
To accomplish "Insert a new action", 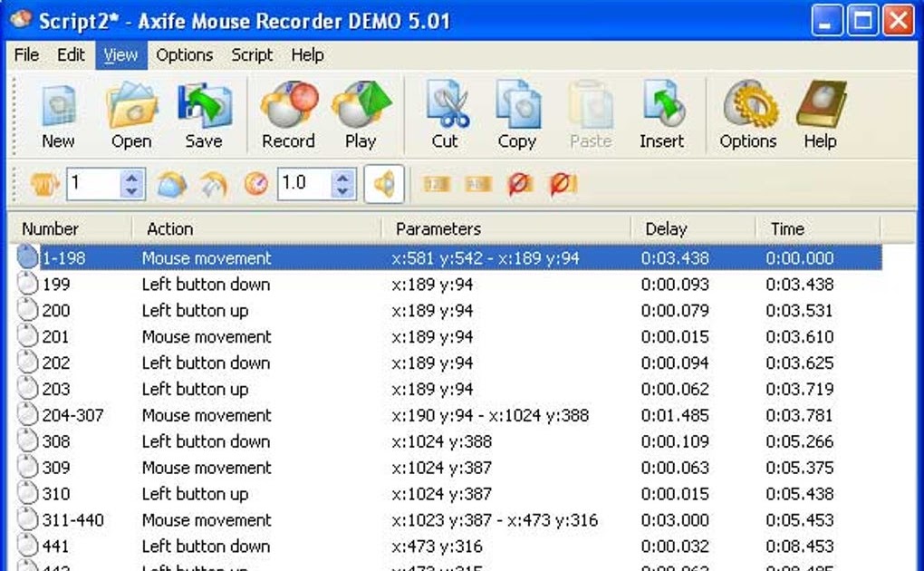I will [662, 116].
